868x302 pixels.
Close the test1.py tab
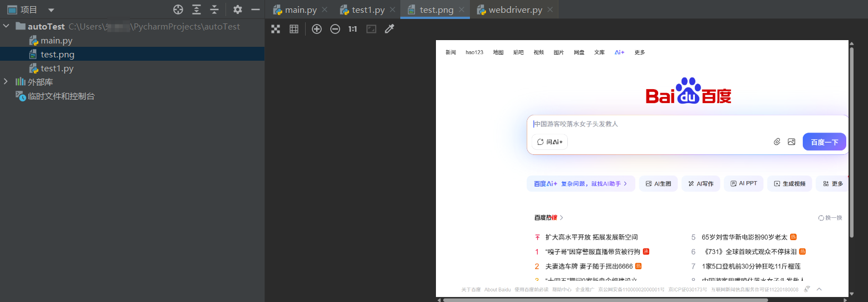[x=393, y=10]
